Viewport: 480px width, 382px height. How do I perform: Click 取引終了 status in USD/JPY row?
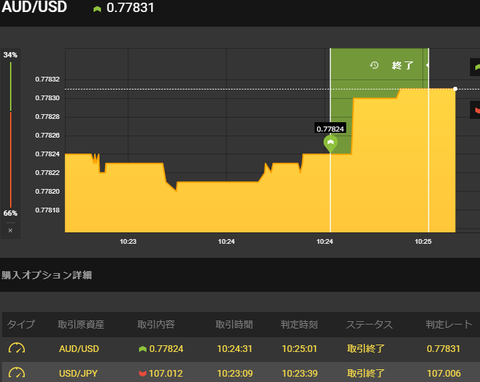tap(366, 373)
